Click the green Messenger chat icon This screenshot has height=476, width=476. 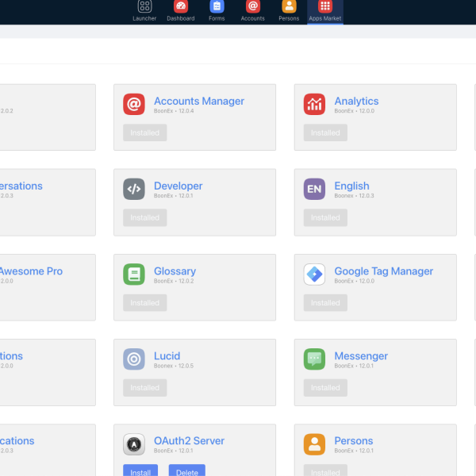314,359
